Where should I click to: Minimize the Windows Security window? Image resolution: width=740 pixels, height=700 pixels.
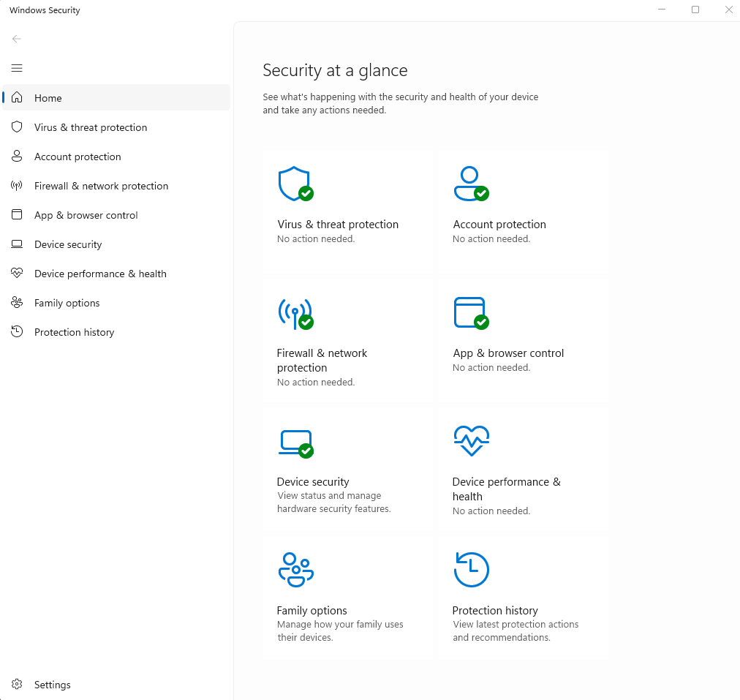pyautogui.click(x=662, y=10)
